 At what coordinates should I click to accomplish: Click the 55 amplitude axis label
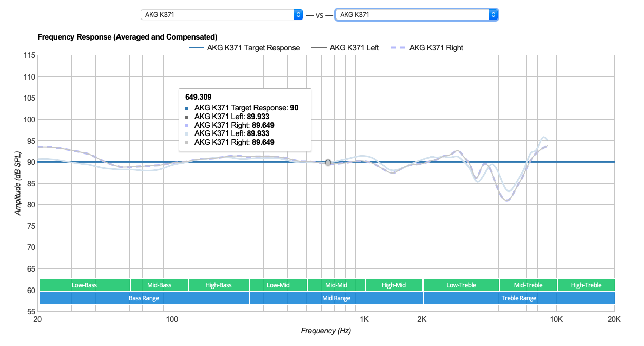click(30, 311)
